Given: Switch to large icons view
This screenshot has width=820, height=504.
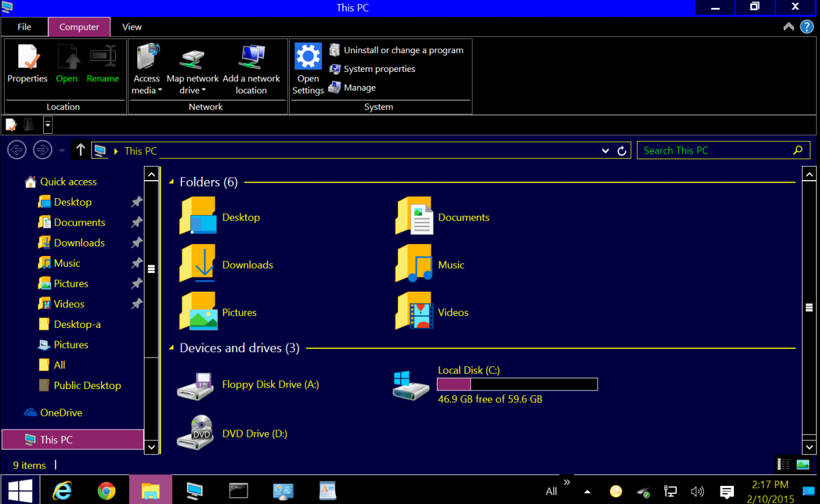Looking at the screenshot, I should [x=803, y=464].
